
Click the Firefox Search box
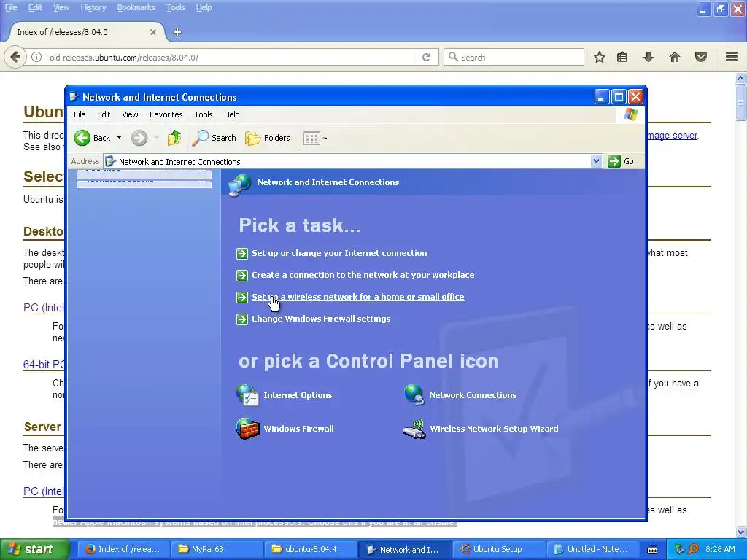[514, 58]
